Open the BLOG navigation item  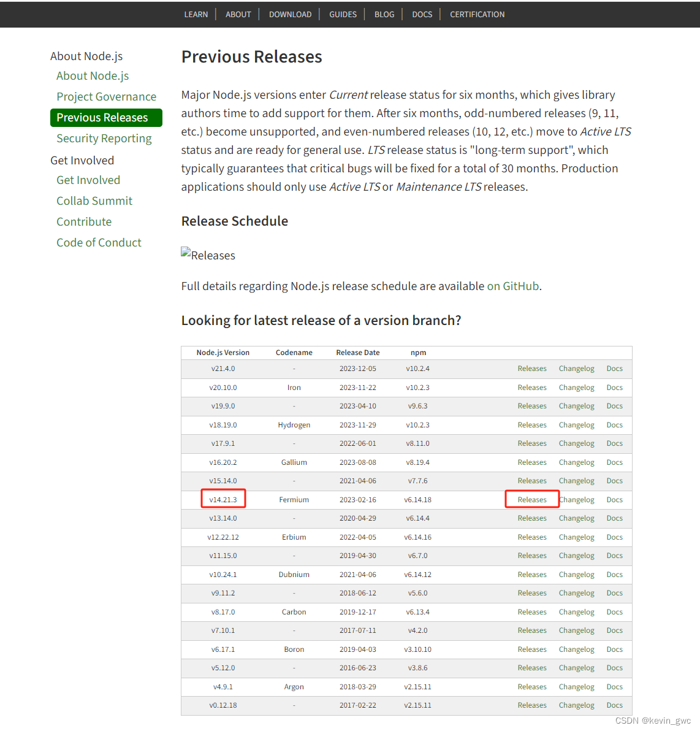pos(384,15)
